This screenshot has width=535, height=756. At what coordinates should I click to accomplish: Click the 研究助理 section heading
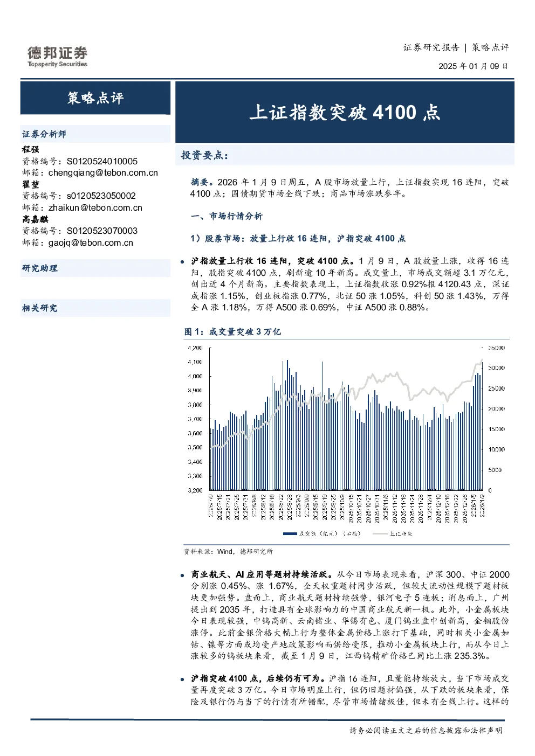tap(39, 268)
